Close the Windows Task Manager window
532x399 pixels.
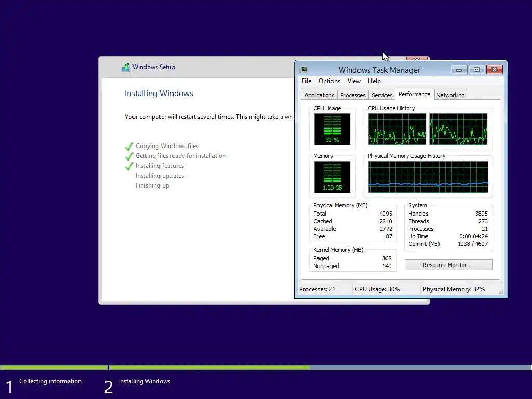coord(495,70)
